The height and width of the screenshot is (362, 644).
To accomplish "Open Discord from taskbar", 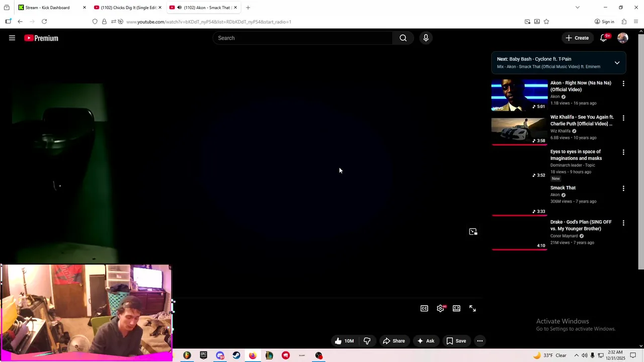I will click(x=220, y=355).
